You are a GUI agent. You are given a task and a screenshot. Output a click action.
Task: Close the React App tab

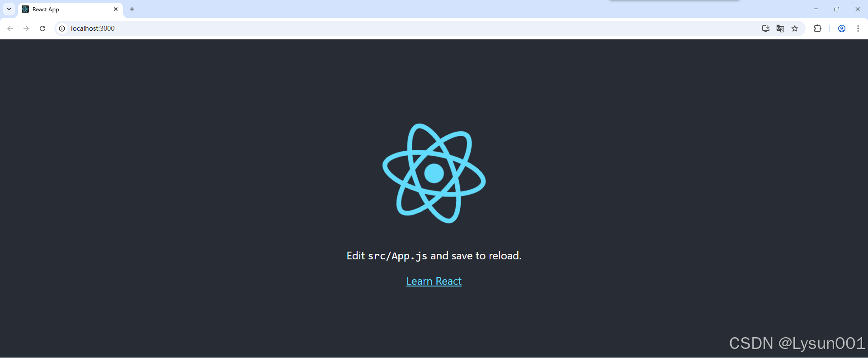[116, 9]
